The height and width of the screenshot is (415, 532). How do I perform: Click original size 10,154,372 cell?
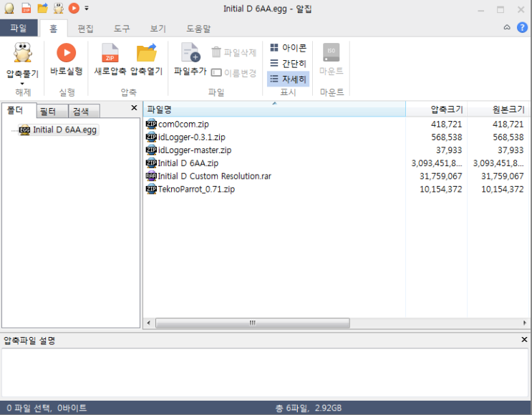pyautogui.click(x=503, y=189)
